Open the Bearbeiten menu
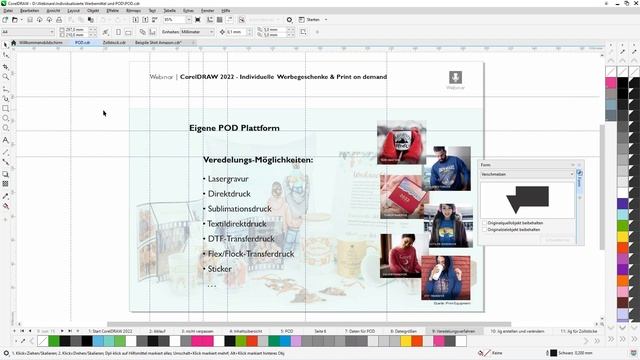Image resolution: width=640 pixels, height=360 pixels. coord(29,11)
